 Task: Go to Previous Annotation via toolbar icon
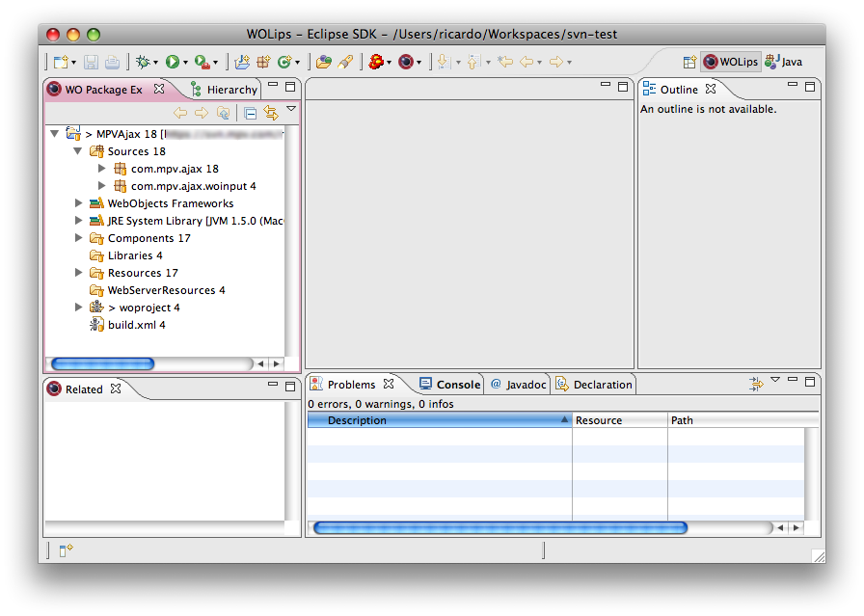coord(473,62)
